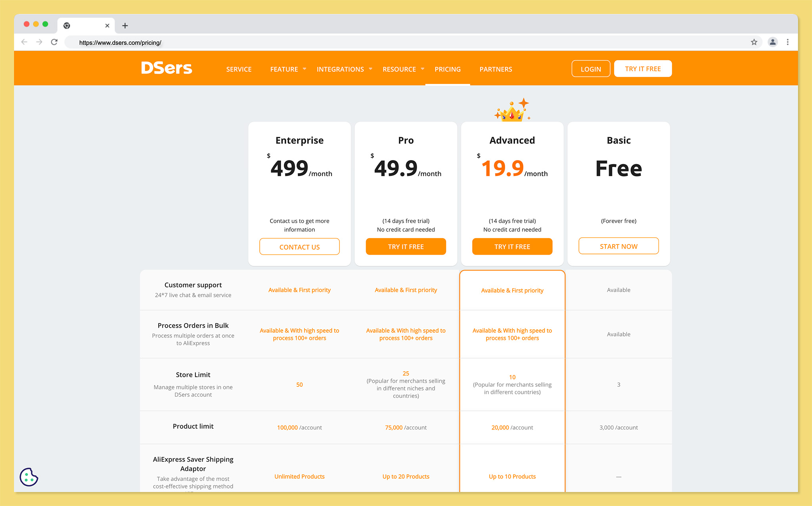The width and height of the screenshot is (812, 506).
Task: Open the PARTNERS page
Action: tap(496, 69)
